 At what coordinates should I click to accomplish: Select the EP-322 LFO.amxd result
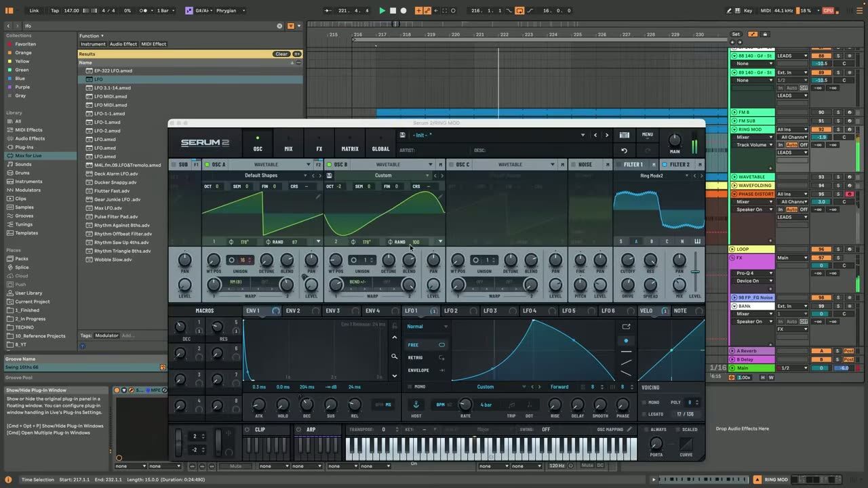[113, 70]
